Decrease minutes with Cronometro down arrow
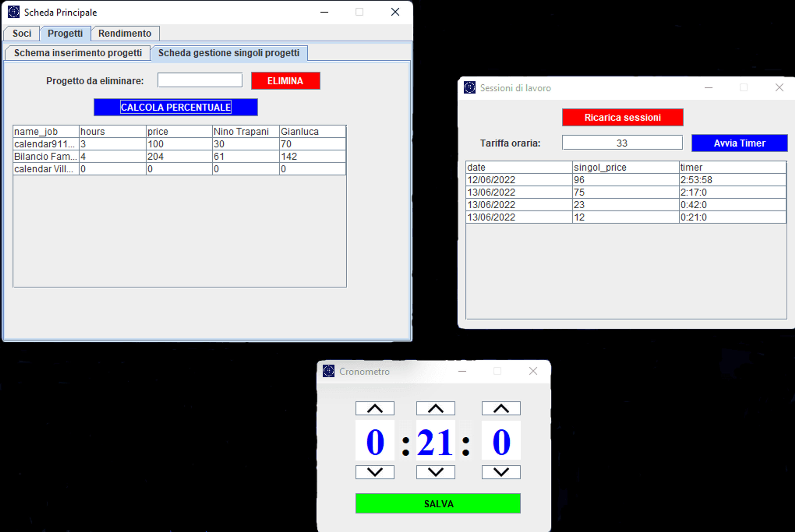This screenshot has height=532, width=795. 436,472
